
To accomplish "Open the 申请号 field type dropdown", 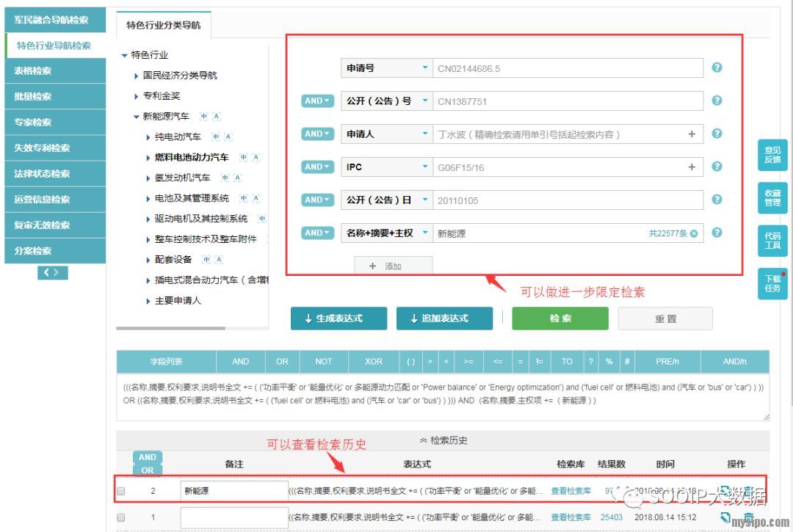I will pyautogui.click(x=424, y=68).
